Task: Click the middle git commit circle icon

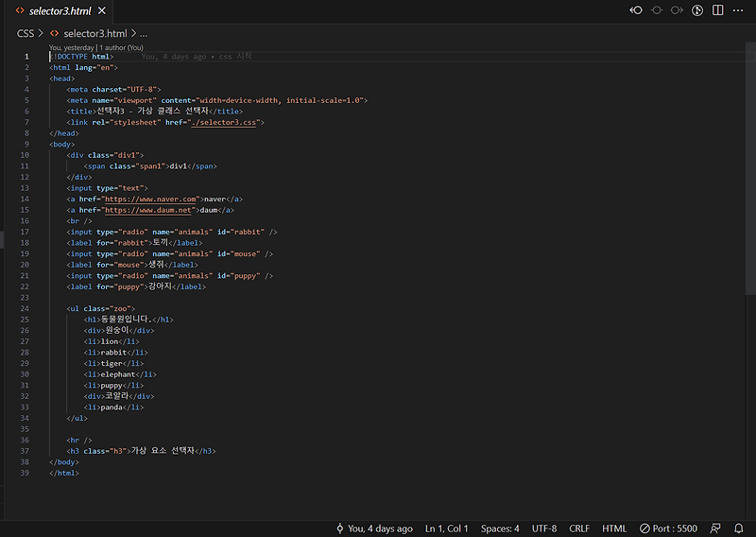Action: tap(657, 10)
